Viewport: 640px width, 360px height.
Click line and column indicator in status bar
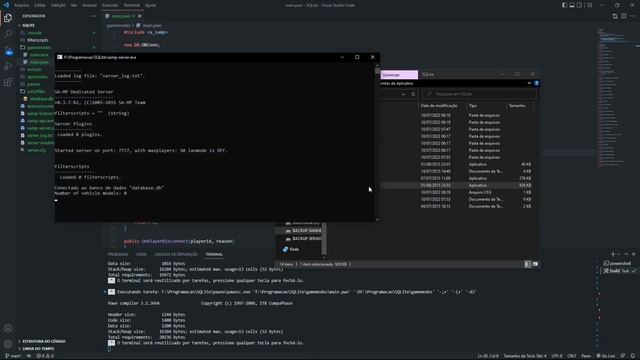point(488,356)
